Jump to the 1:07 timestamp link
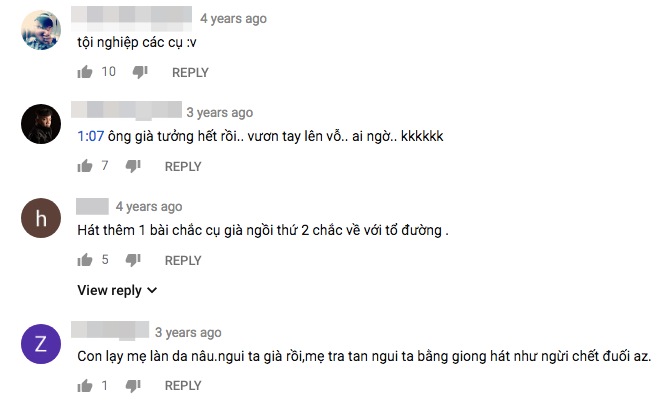Screen dimensions: 665x404 90,136
